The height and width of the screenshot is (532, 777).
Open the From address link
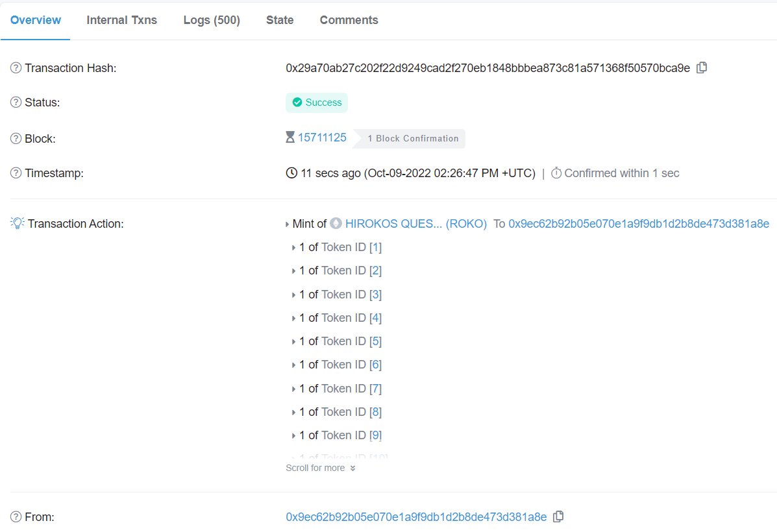(416, 517)
